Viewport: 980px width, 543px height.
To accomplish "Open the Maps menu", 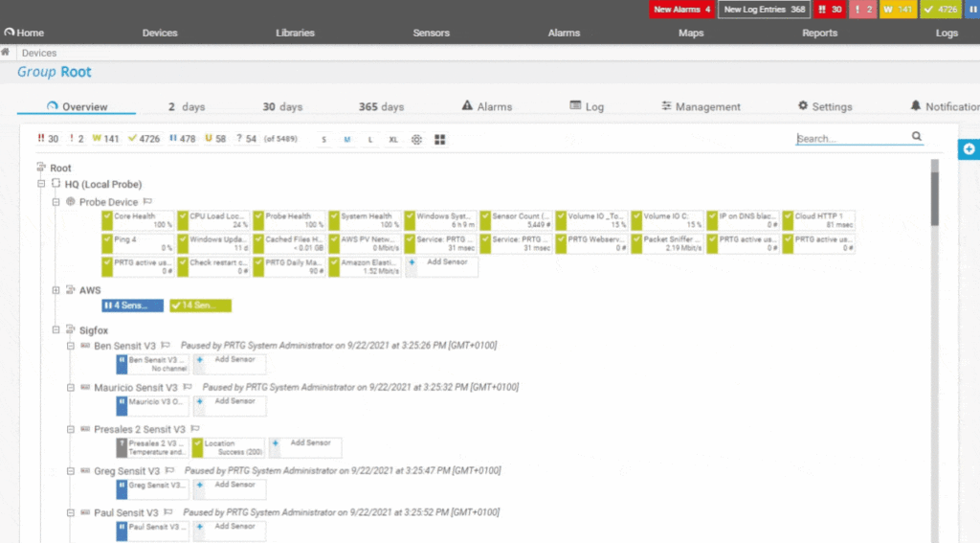I will pyautogui.click(x=691, y=33).
